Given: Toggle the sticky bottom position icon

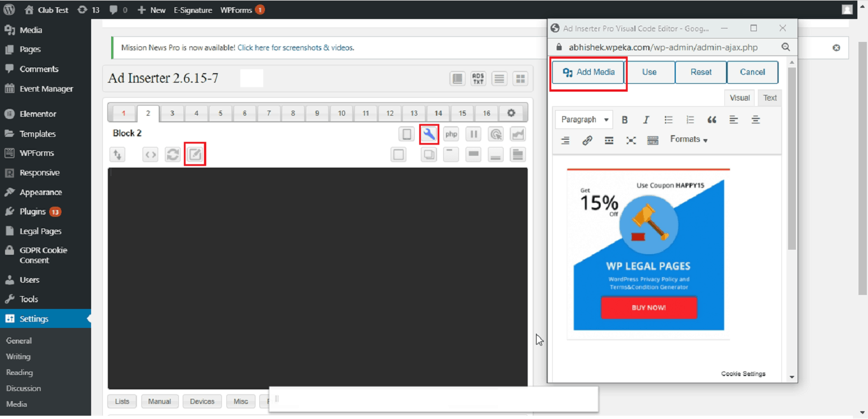Looking at the screenshot, I should click(496, 155).
